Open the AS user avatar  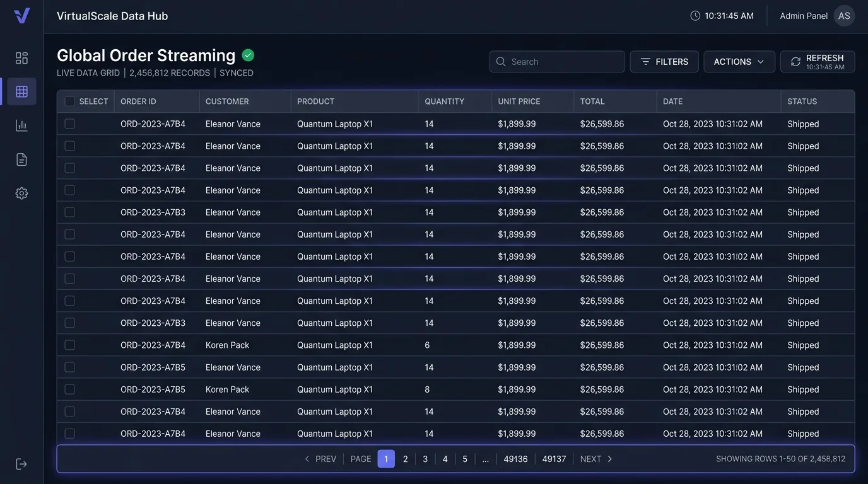pyautogui.click(x=844, y=16)
